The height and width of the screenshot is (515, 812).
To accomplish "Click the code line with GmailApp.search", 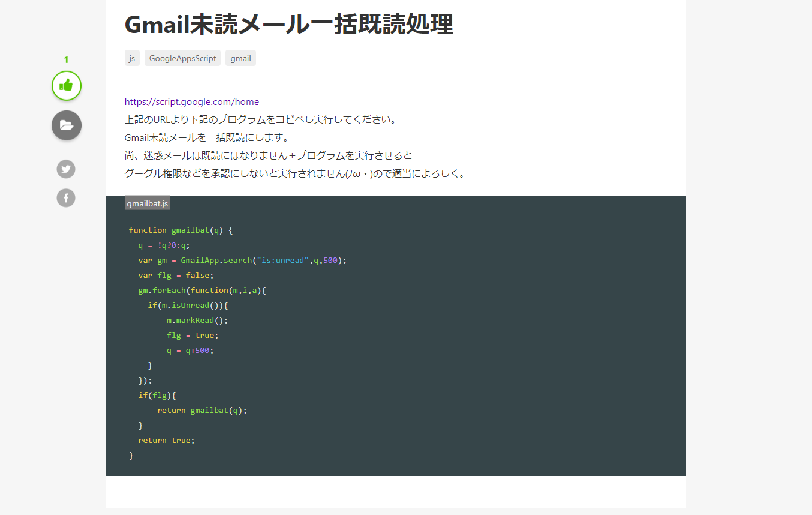I will point(243,261).
